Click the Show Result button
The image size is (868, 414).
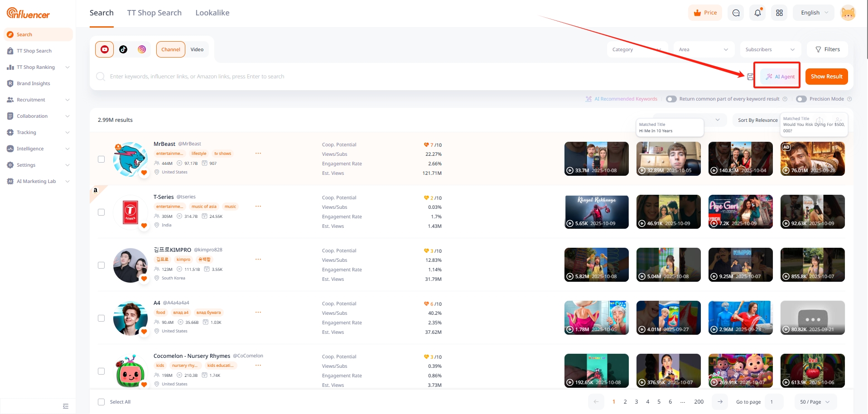click(826, 77)
